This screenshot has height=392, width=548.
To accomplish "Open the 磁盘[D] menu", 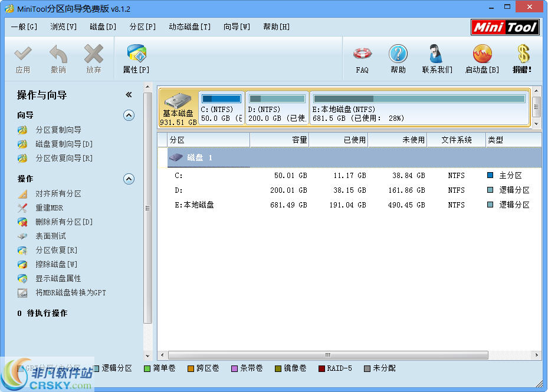I will (102, 27).
